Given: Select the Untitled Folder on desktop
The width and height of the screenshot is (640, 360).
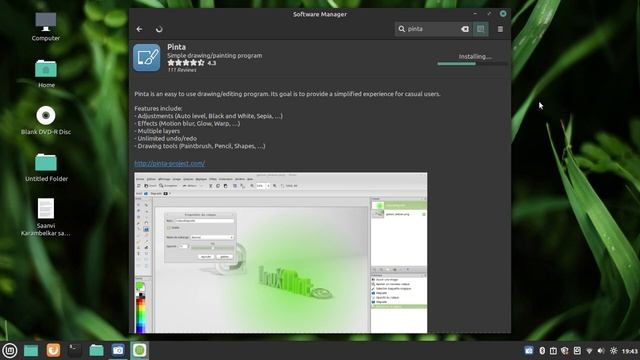Looking at the screenshot, I should point(46,167).
